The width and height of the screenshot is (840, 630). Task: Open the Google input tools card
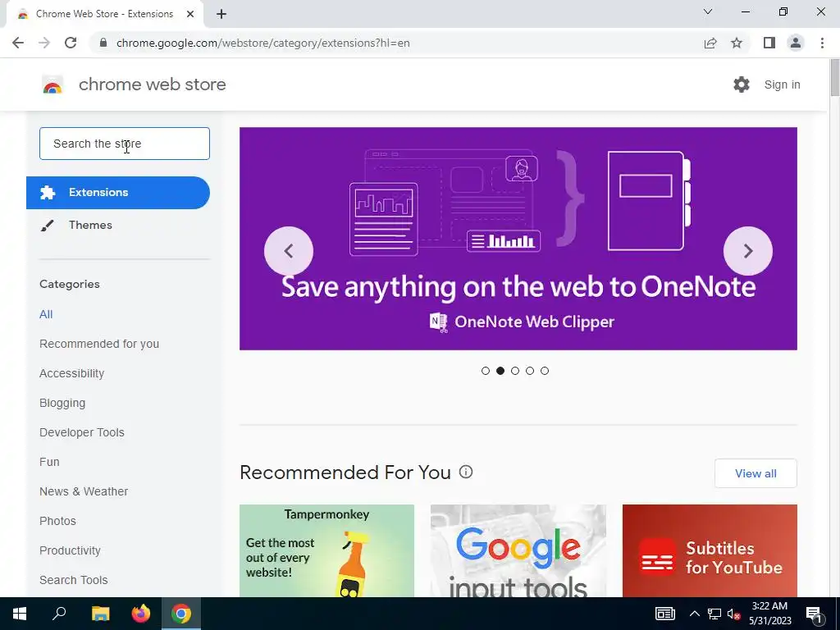coord(518,550)
